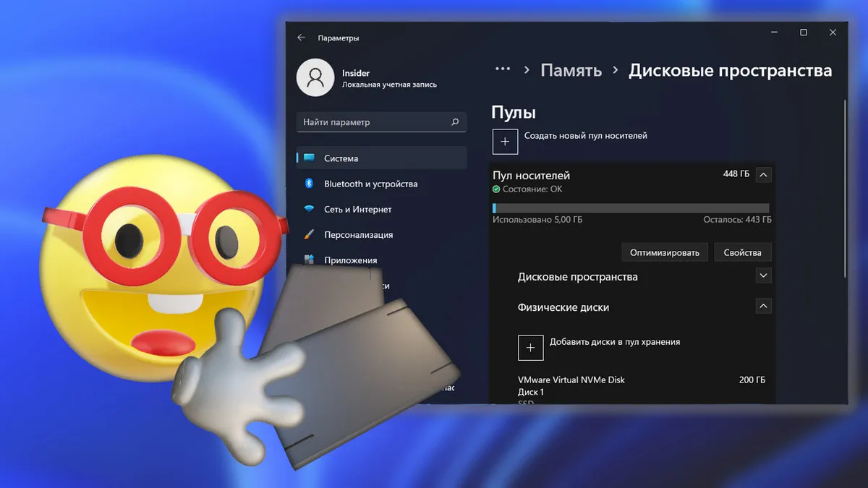Maximize the Параметры window

(804, 33)
